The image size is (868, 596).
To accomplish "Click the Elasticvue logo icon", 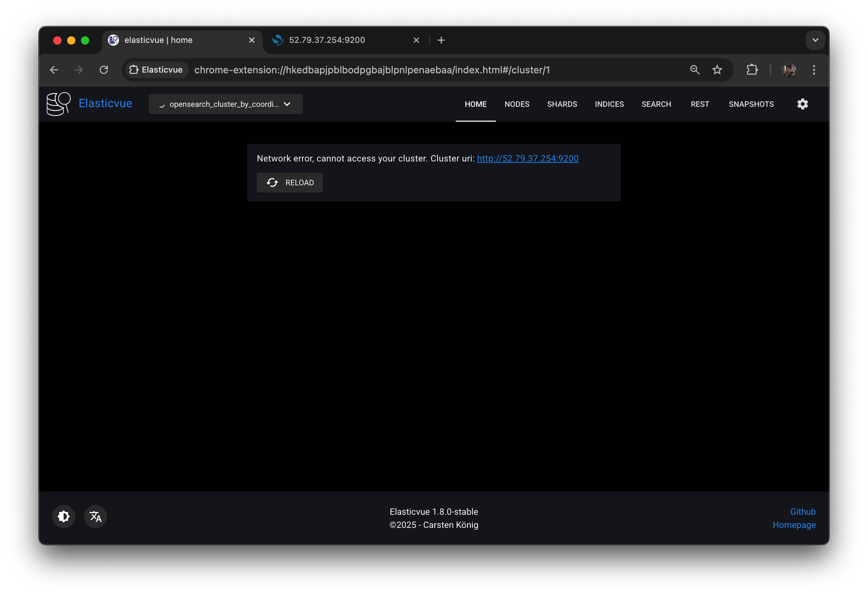I will pyautogui.click(x=58, y=104).
